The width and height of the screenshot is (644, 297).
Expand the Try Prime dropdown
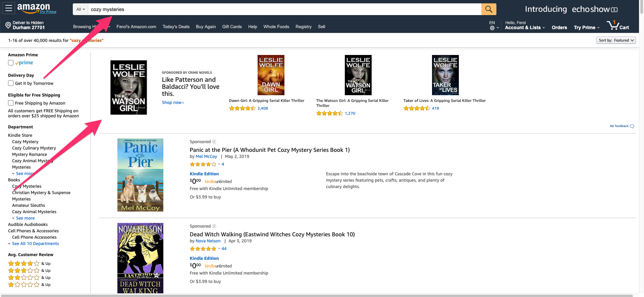[x=587, y=27]
